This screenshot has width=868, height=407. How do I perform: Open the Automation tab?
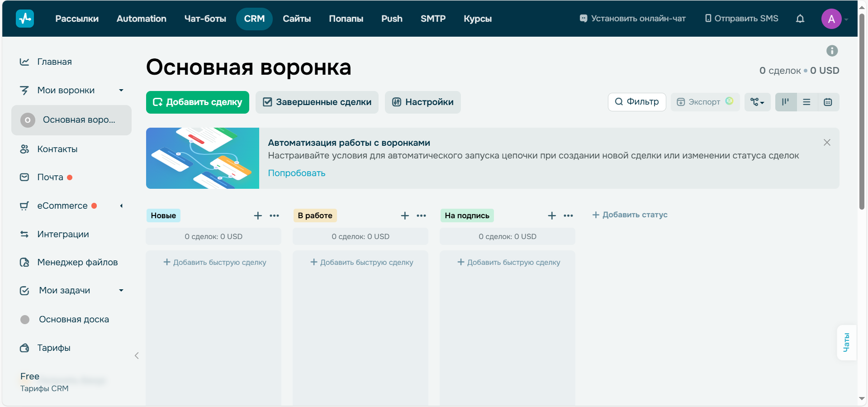142,19
